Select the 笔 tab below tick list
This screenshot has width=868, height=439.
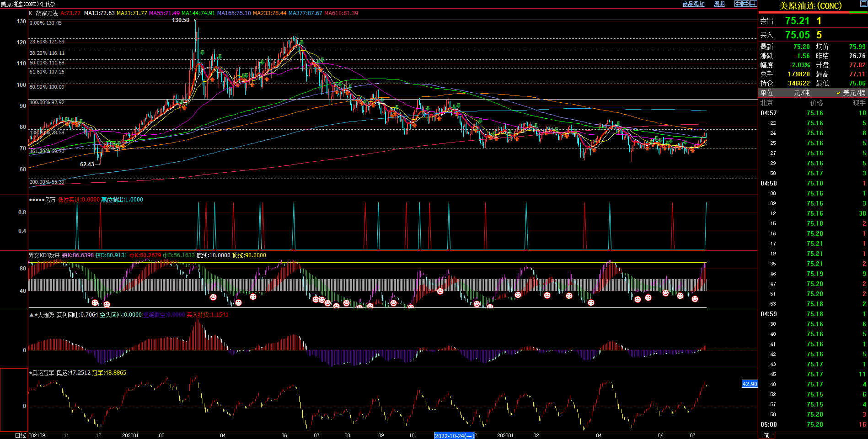766,435
